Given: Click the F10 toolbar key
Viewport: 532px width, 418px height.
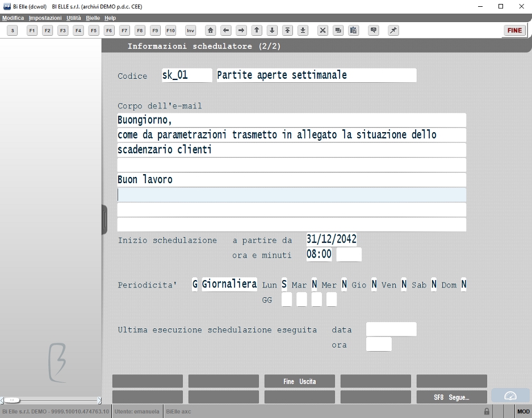Looking at the screenshot, I should point(171,31).
